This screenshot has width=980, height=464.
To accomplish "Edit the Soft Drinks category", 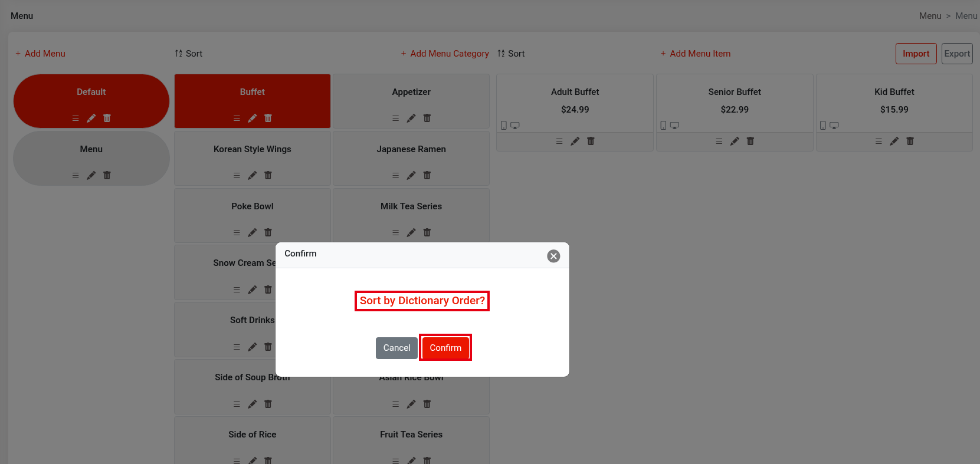I will pyautogui.click(x=252, y=347).
